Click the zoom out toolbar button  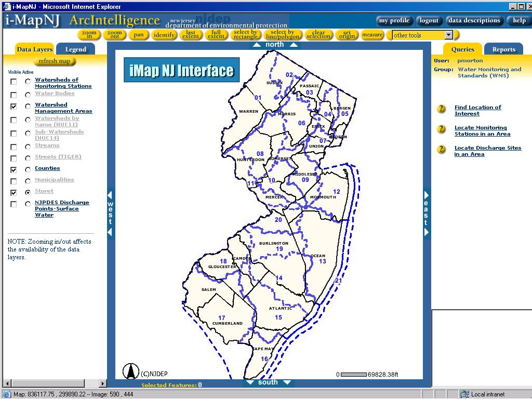(115, 34)
